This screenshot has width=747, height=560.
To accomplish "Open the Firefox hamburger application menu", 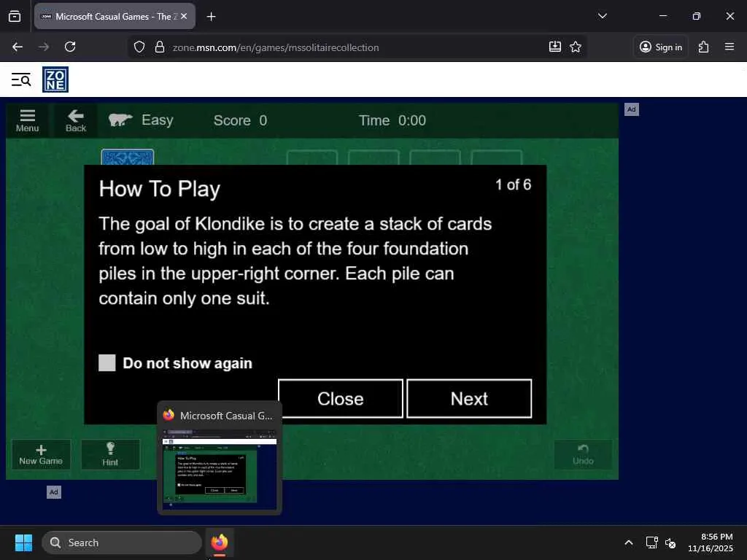I will coord(729,47).
